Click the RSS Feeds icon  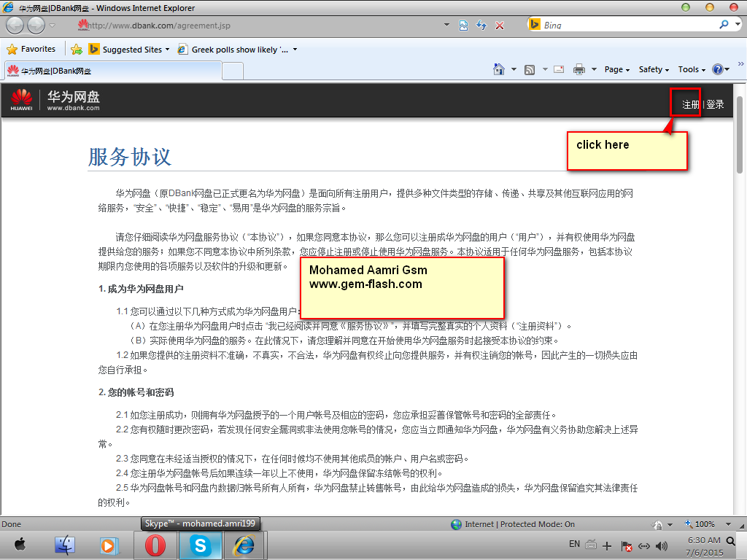coord(530,70)
